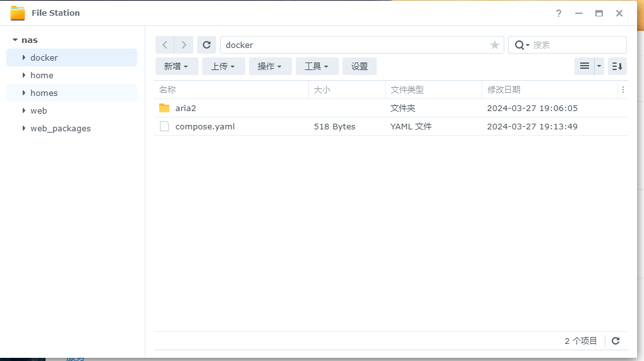This screenshot has width=644, height=361.
Task: Bookmark the docker path with the star icon
Action: 495,45
